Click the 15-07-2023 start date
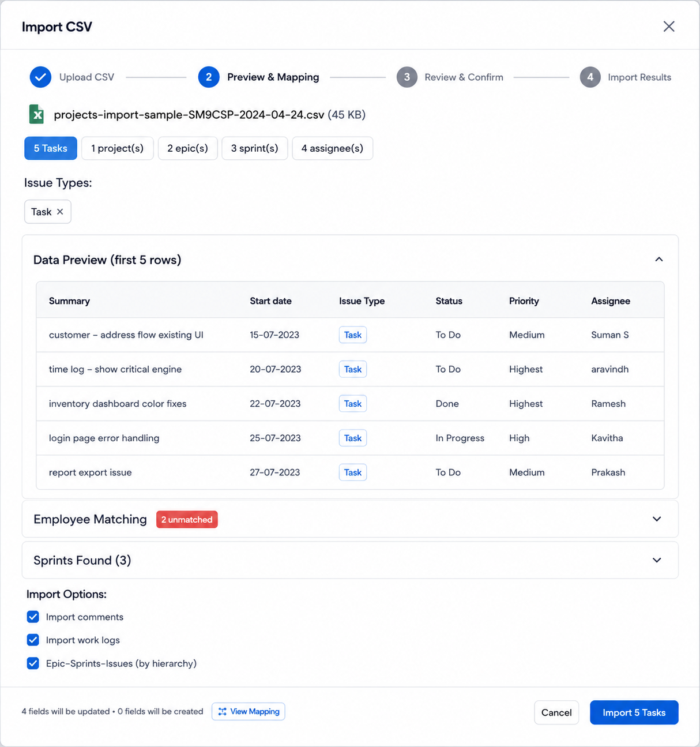Image resolution: width=700 pixels, height=747 pixels. pos(274,335)
